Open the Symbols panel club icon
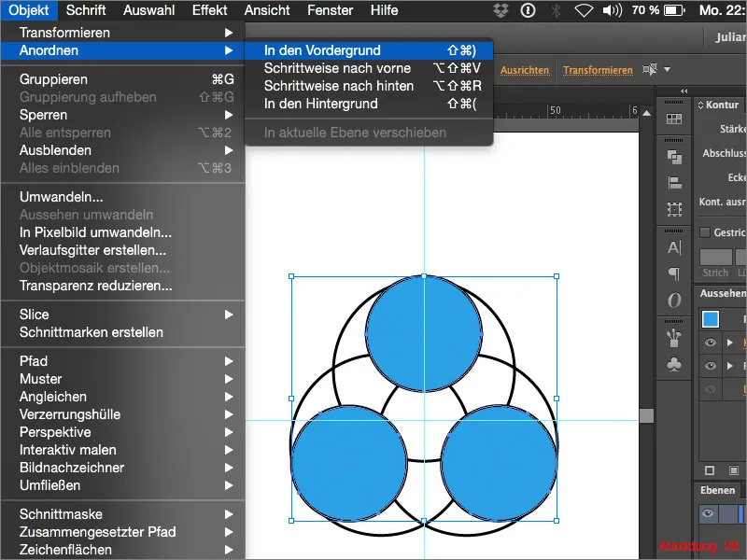 point(673,364)
